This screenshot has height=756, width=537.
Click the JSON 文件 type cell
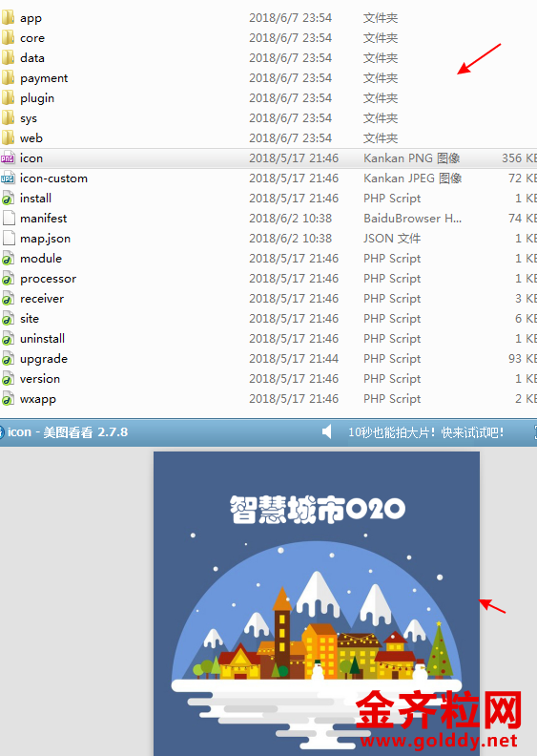392,239
